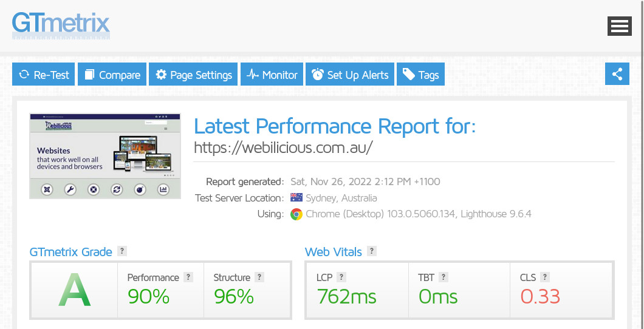644x329 pixels.
Task: Click the report date Sat, Nov 26, 2022
Action: pos(366,181)
